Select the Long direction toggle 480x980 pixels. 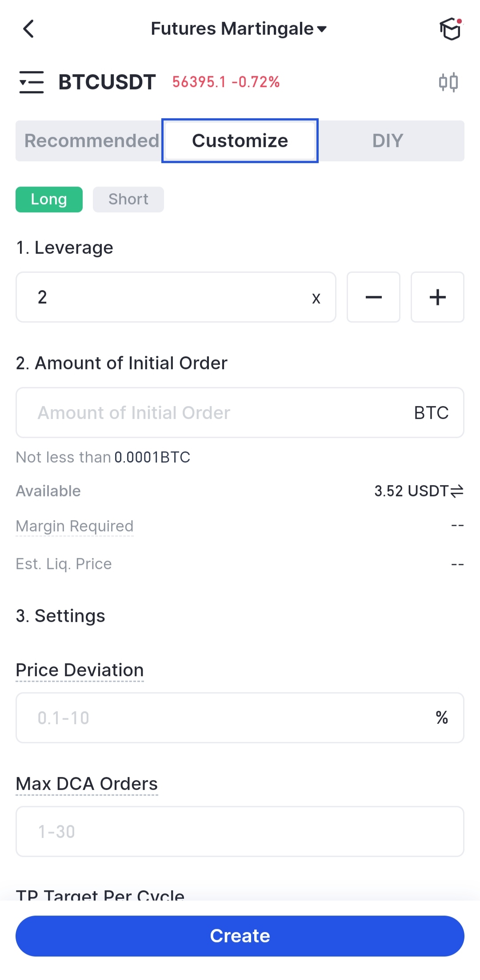[49, 199]
